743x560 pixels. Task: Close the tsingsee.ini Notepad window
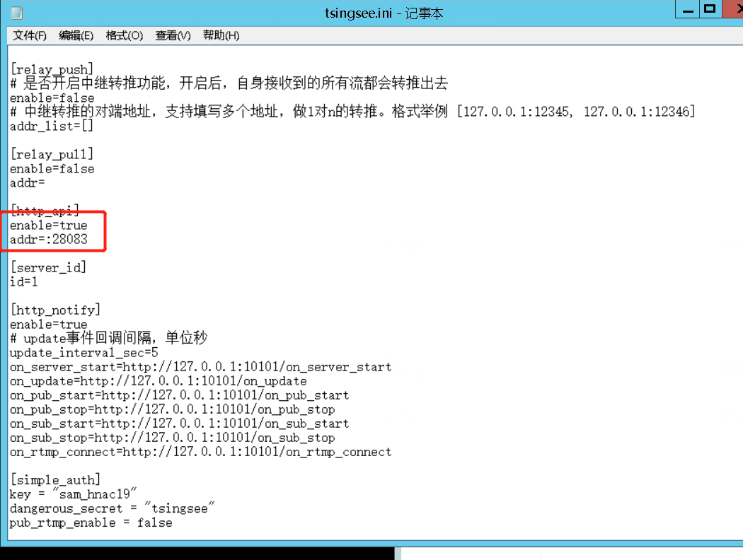[733, 9]
